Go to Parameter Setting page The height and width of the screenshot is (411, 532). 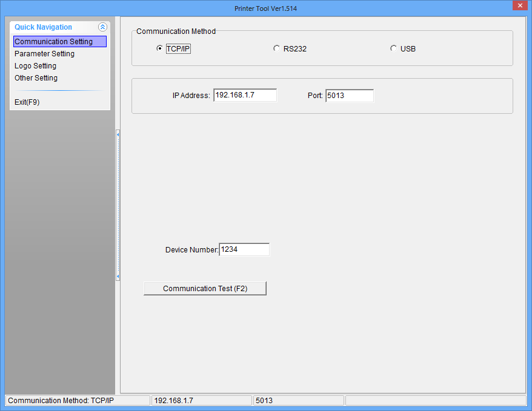click(x=44, y=54)
